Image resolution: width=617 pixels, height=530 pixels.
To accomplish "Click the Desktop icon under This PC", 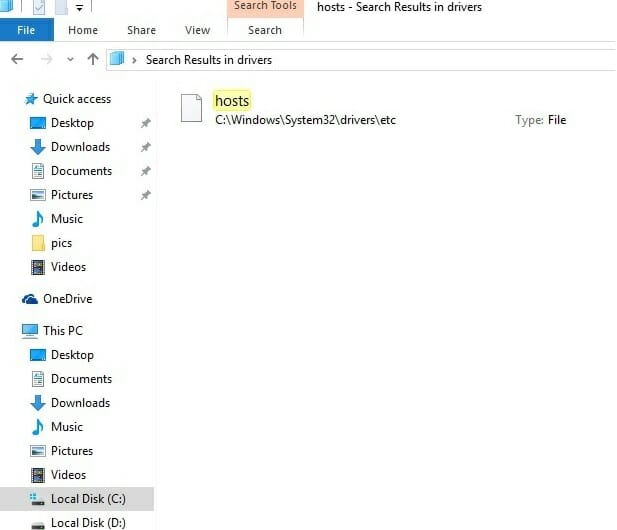I will (38, 355).
